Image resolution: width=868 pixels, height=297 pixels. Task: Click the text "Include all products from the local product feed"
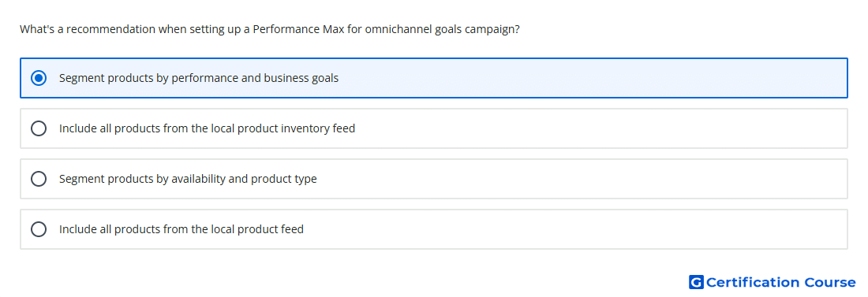point(181,229)
